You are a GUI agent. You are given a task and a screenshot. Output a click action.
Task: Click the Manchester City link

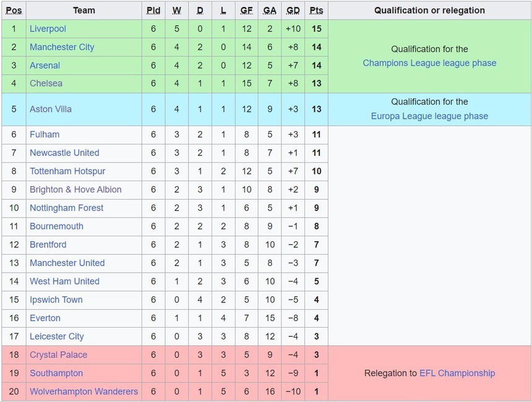[62, 47]
